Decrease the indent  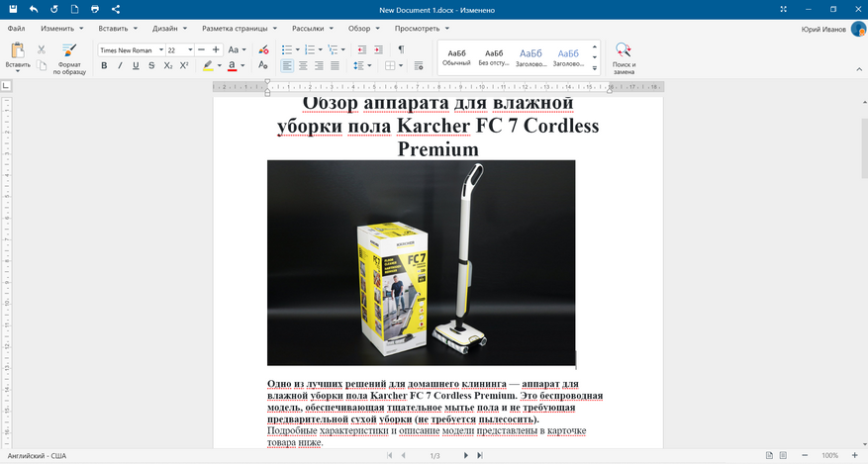361,49
